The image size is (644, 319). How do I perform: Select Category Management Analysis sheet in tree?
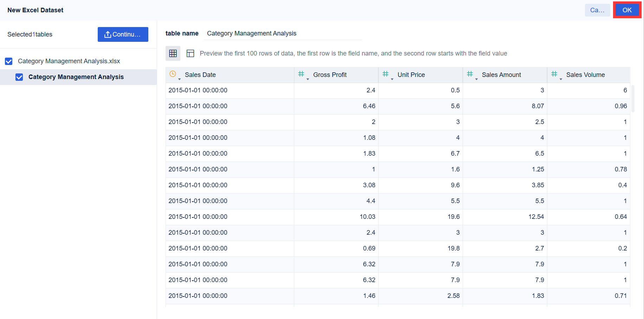(76, 77)
